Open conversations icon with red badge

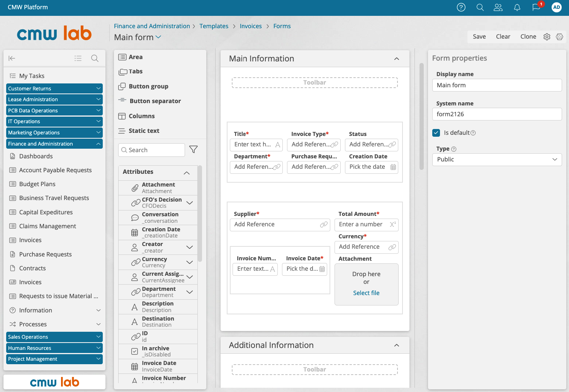(x=536, y=7)
